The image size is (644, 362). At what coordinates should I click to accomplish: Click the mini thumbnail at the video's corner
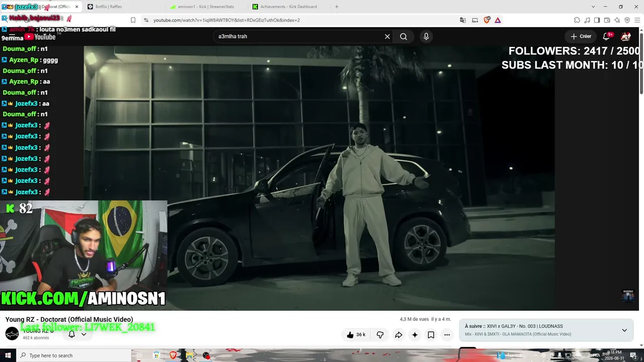(627, 295)
